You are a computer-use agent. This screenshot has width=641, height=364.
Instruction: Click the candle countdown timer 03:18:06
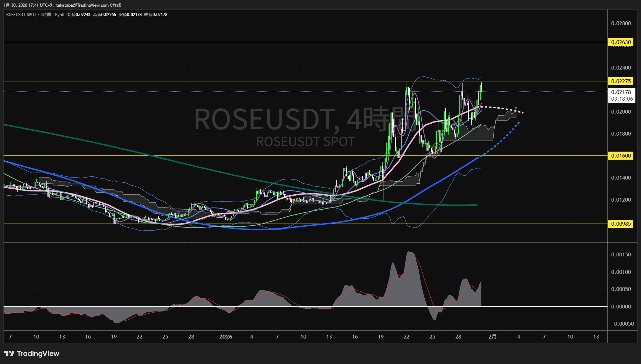coord(622,99)
